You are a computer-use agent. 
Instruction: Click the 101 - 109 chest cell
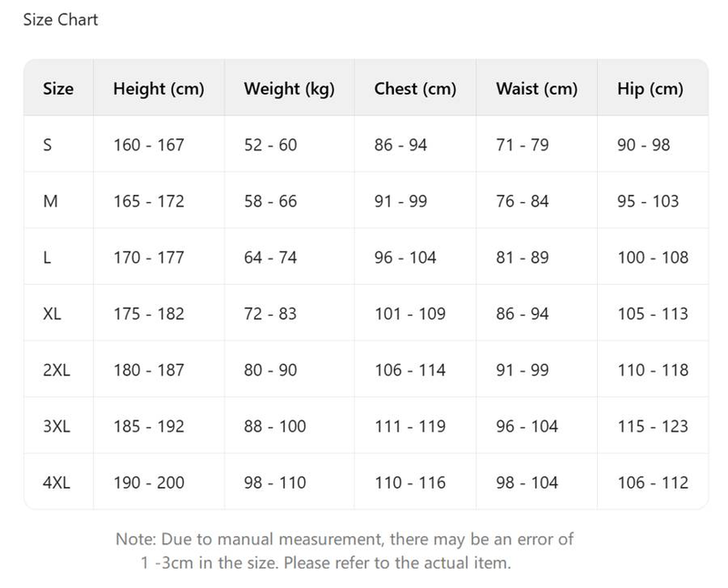point(409,314)
